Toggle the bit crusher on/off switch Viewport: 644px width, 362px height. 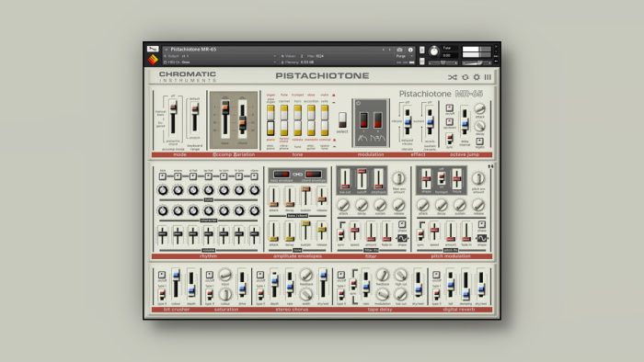[162, 275]
